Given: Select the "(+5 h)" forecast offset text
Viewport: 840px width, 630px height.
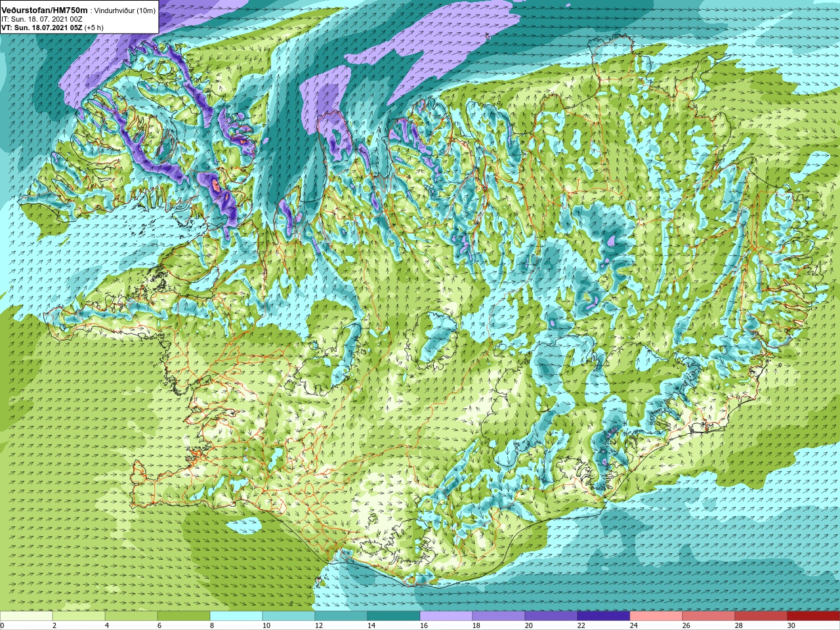Looking at the screenshot, I should click(x=94, y=28).
